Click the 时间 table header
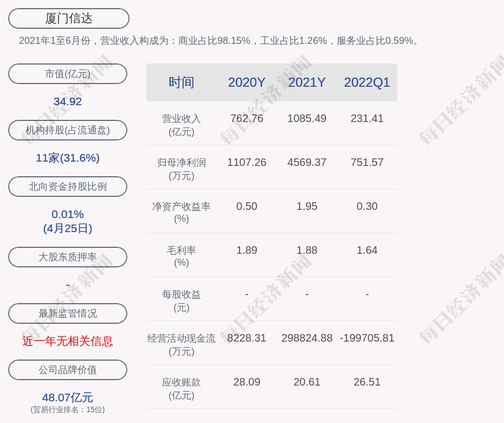The image size is (504, 423). pyautogui.click(x=182, y=82)
